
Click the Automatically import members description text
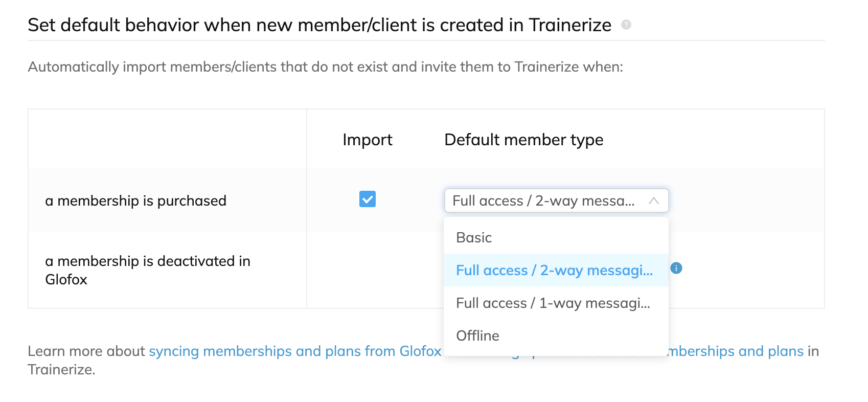(326, 67)
